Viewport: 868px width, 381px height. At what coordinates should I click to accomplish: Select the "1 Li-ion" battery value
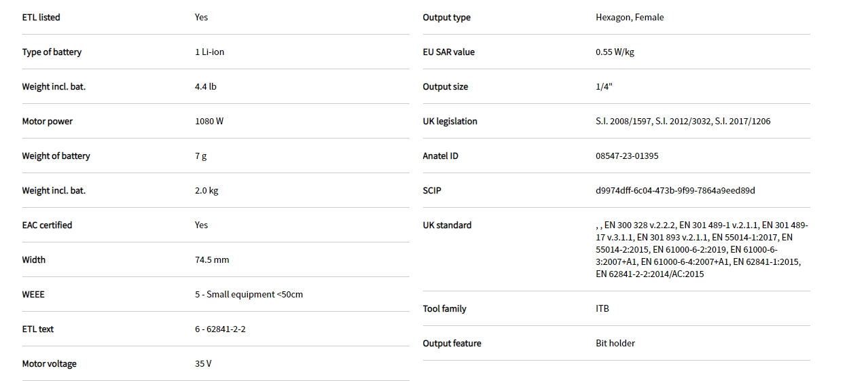pos(209,52)
